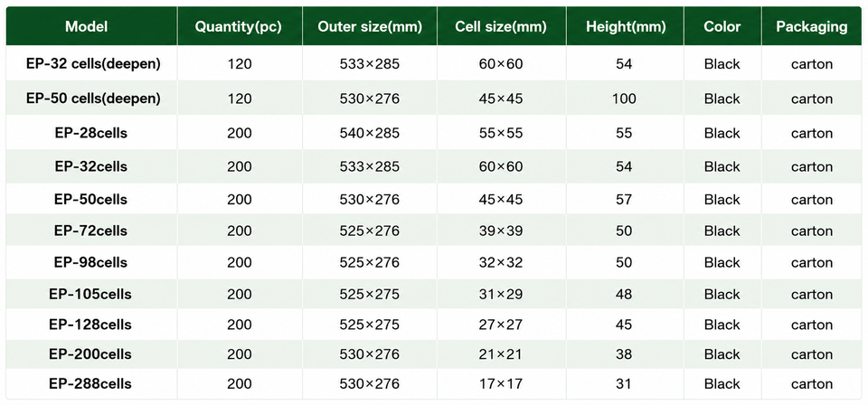Click the Height(mm) column header
This screenshot has height=405, width=868.
[626, 26]
